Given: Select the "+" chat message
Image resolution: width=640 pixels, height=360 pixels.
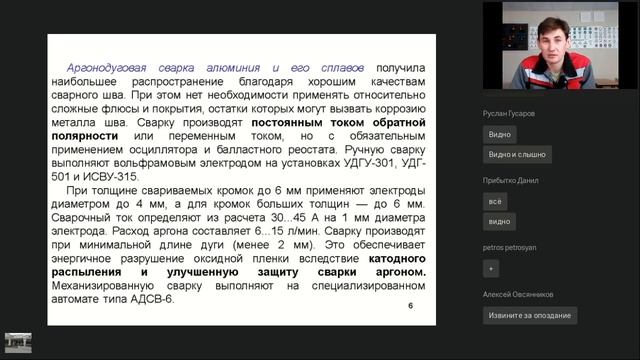Looking at the screenshot, I should (x=491, y=269).
